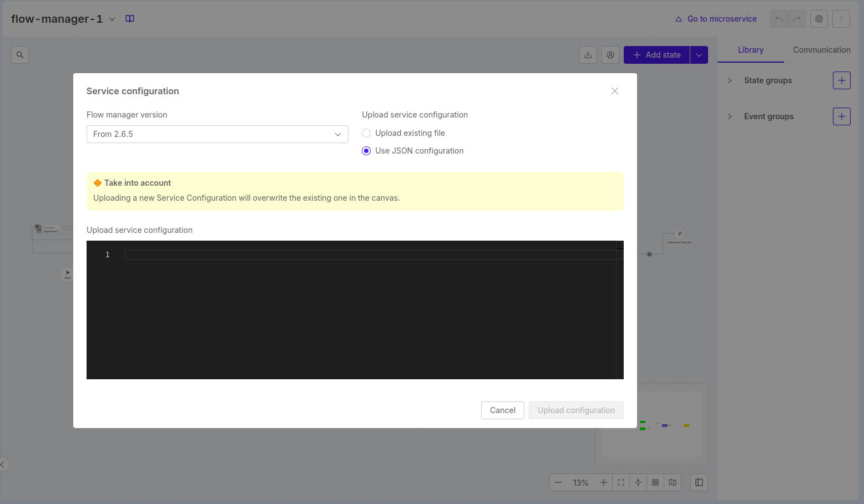
Task: Click the Cancel button
Action: pyautogui.click(x=503, y=410)
